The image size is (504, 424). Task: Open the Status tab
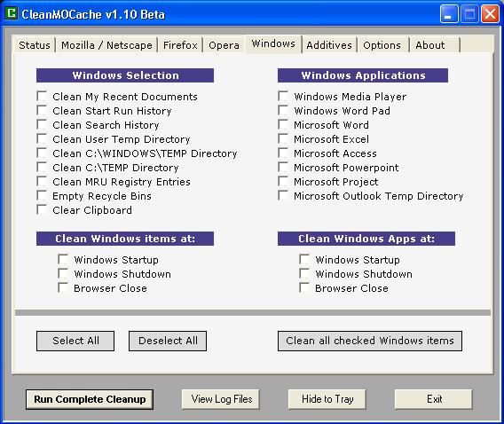[35, 45]
